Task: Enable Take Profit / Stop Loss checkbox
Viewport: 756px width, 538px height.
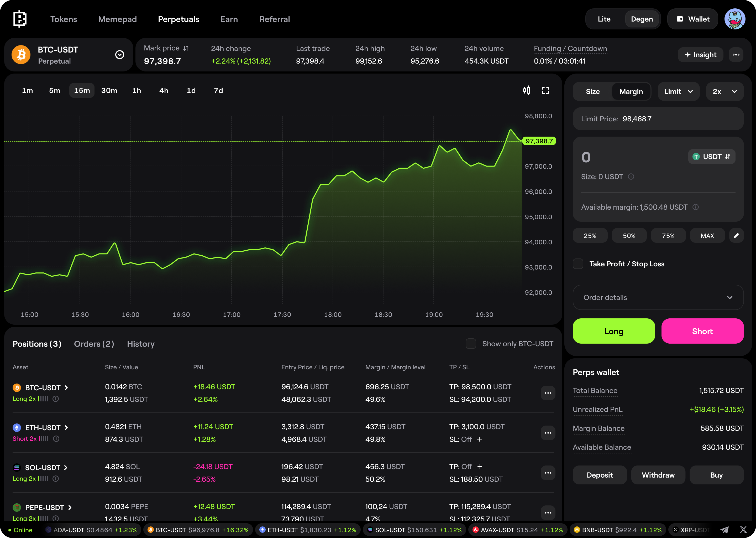Action: pos(578,264)
